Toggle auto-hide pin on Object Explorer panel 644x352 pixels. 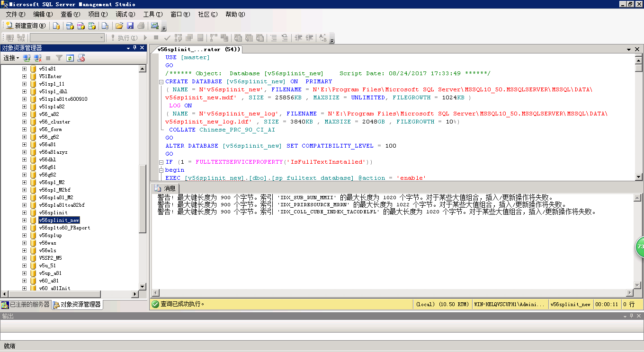[135, 48]
